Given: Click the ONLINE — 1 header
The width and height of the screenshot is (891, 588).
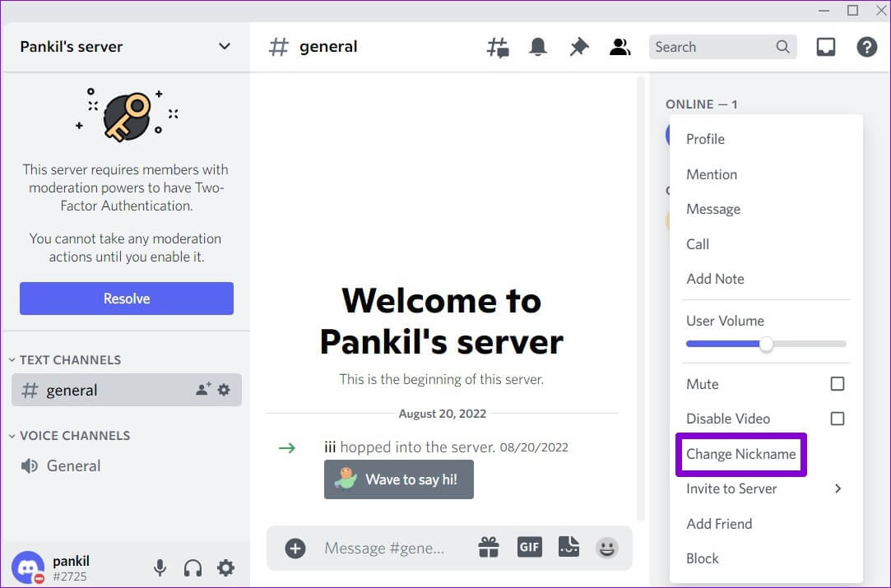Looking at the screenshot, I should pyautogui.click(x=701, y=104).
